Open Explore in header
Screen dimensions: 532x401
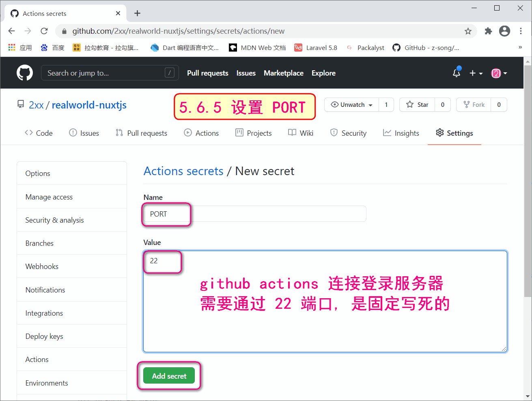coord(323,73)
